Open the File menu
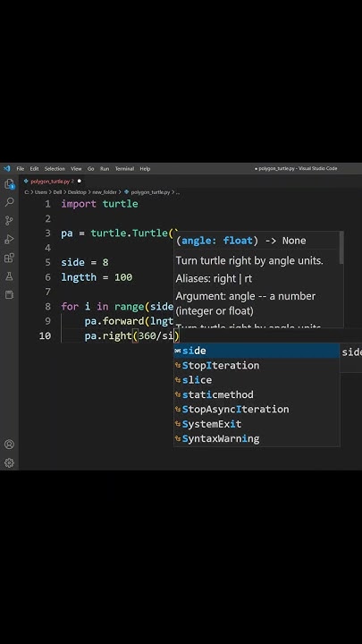The height and width of the screenshot is (644, 362). (20, 168)
